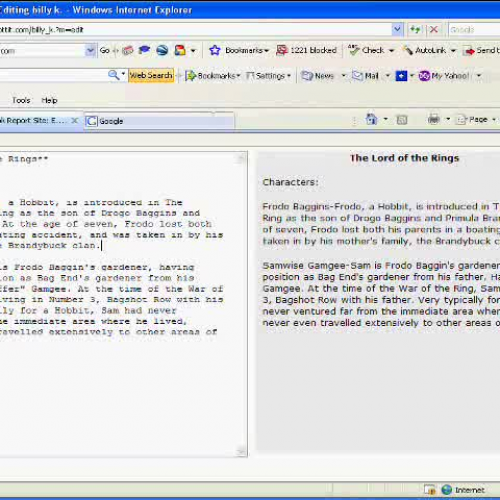Viewport: 500px width, 500px height.
Task: Open the Yahoo toolbar Settings menu
Action: click(x=268, y=76)
